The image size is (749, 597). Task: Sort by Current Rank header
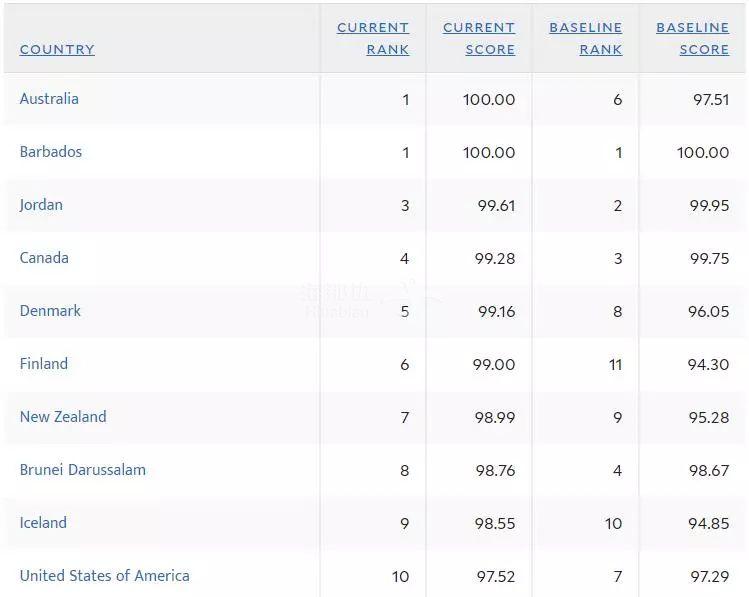373,39
